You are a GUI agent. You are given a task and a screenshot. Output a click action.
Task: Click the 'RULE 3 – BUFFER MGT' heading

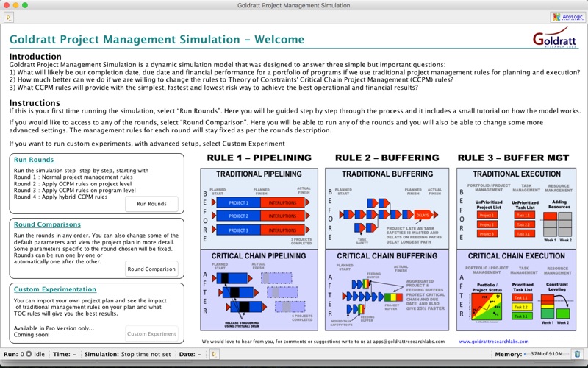(513, 158)
